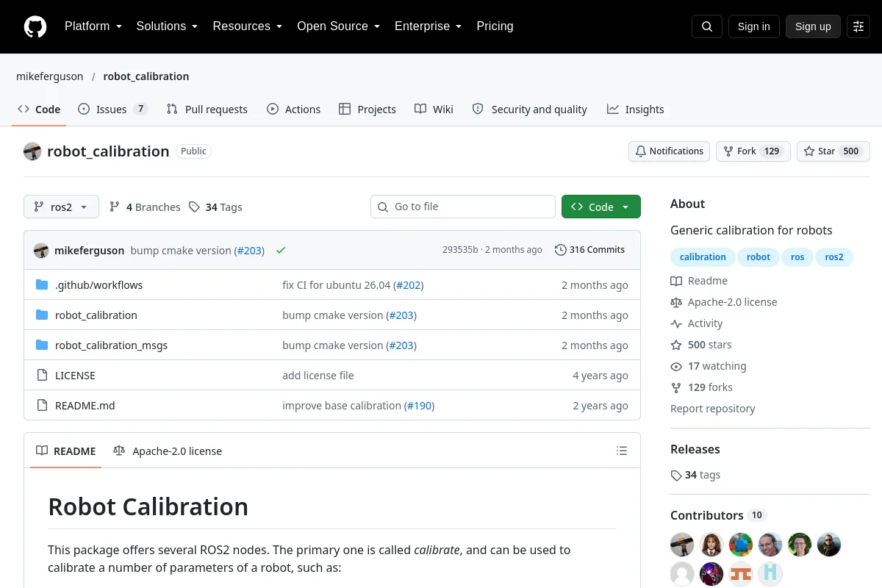This screenshot has width=882, height=588.
Task: Click the fourth contributor avatar
Action: point(770,545)
